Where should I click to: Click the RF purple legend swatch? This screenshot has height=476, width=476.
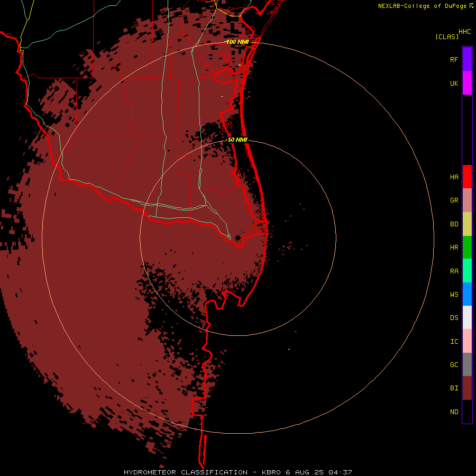(x=467, y=59)
